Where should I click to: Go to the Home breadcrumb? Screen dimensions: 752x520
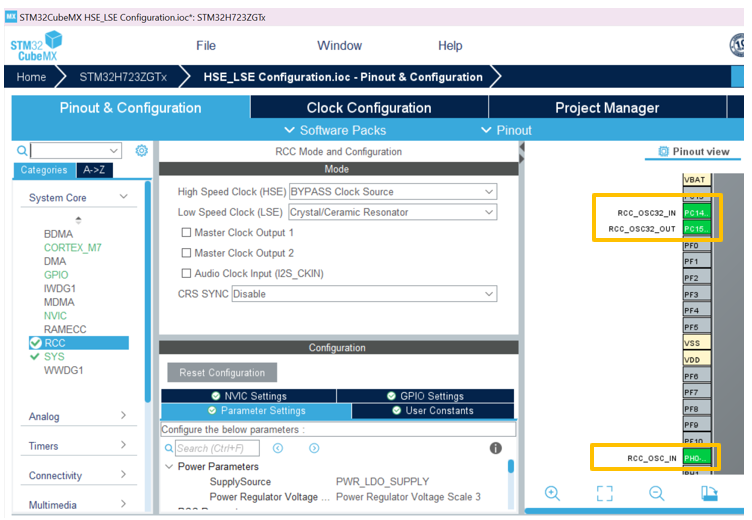tap(31, 77)
